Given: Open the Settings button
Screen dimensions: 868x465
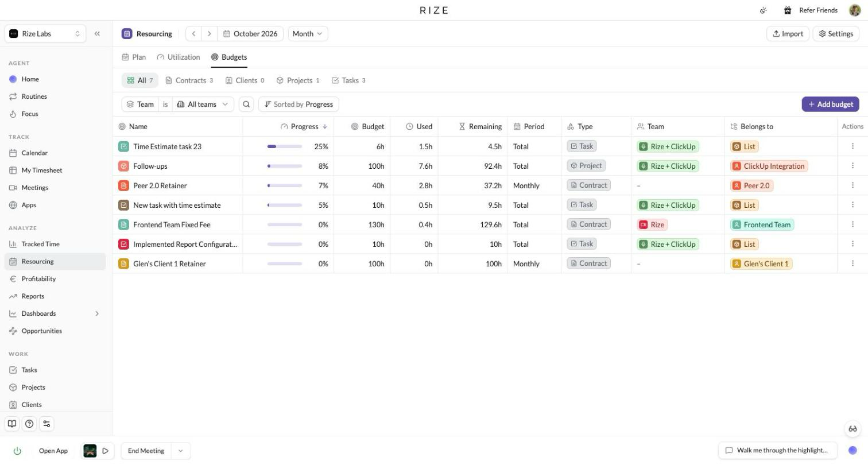Looking at the screenshot, I should [x=835, y=34].
